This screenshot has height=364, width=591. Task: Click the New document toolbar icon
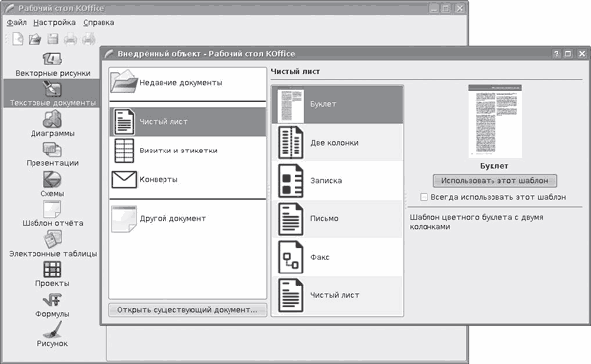(x=18, y=39)
